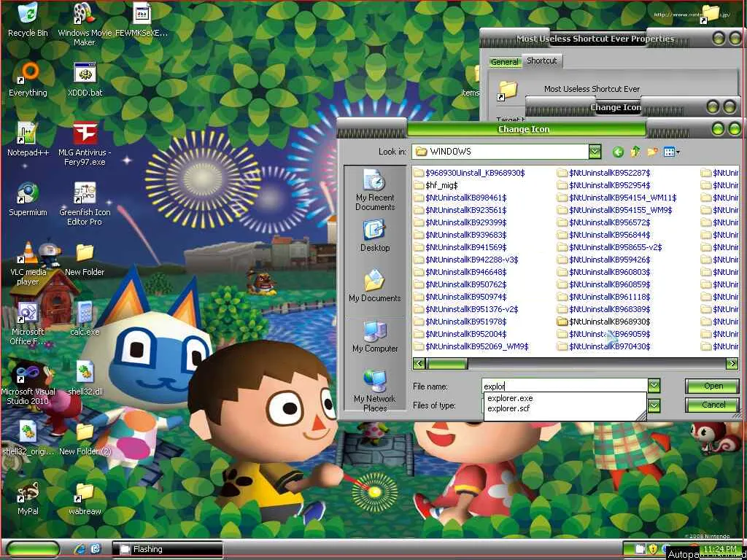747x560 pixels.
Task: Select the $NtUninstallKB968930$ folder
Action: coord(603,322)
